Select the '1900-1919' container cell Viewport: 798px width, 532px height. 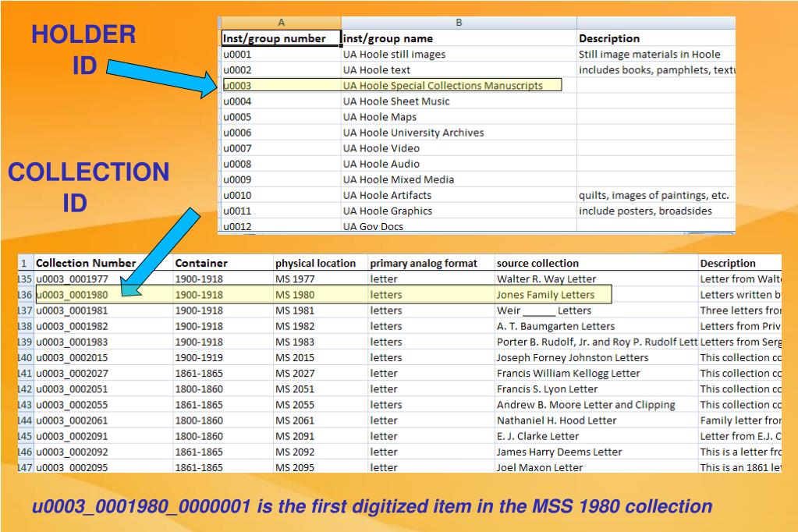[223, 357]
